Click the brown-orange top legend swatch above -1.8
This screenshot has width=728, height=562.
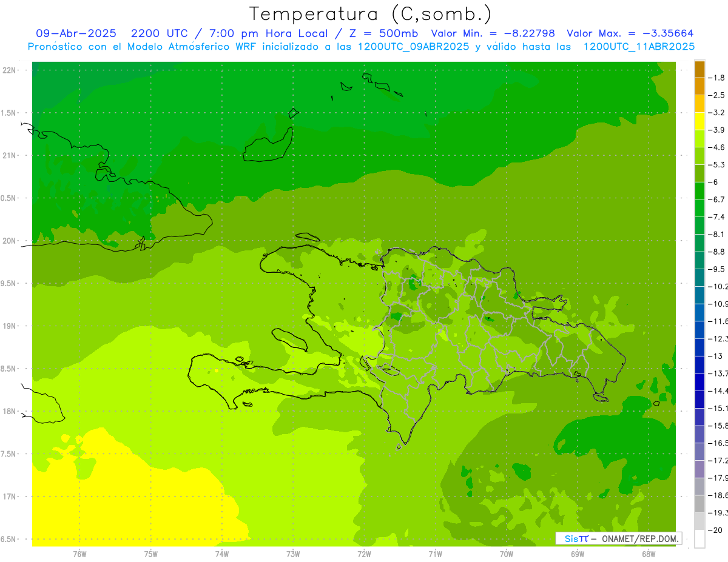point(699,69)
